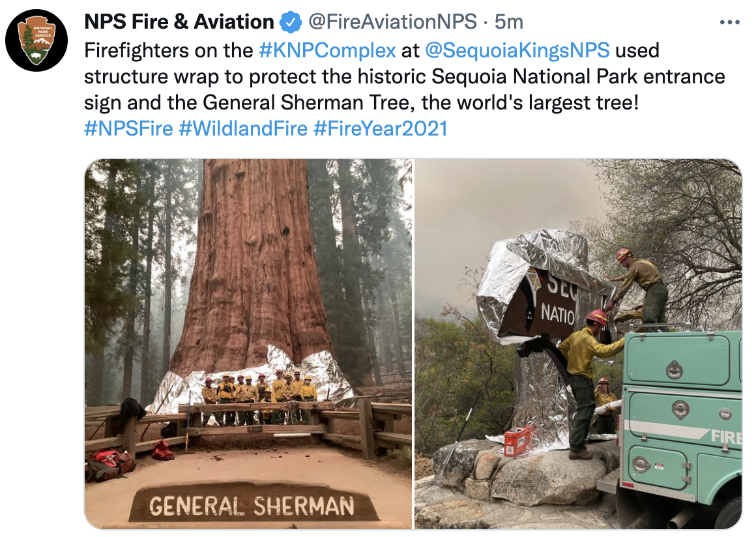Click the NPS Fire & Aviation display name

179,22
